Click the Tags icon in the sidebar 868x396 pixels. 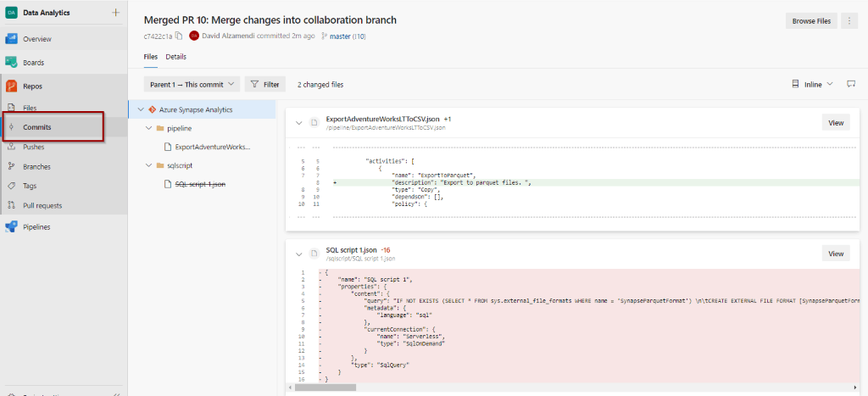(11, 186)
